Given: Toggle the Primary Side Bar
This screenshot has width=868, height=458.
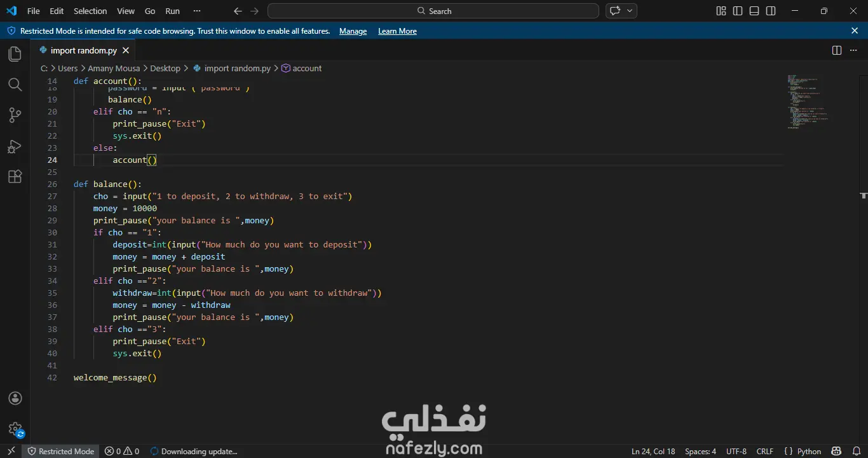Looking at the screenshot, I should 738,11.
